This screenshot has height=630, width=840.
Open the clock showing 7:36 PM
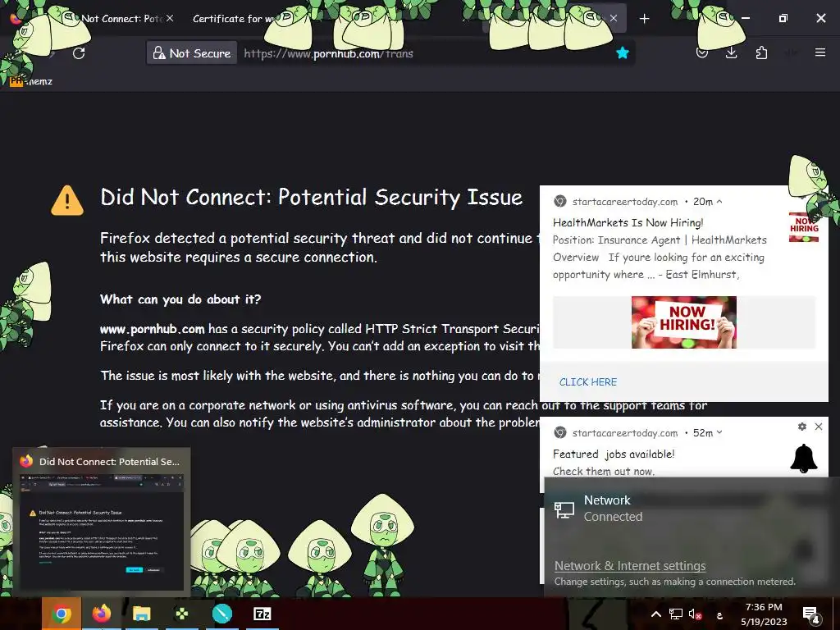(x=764, y=614)
